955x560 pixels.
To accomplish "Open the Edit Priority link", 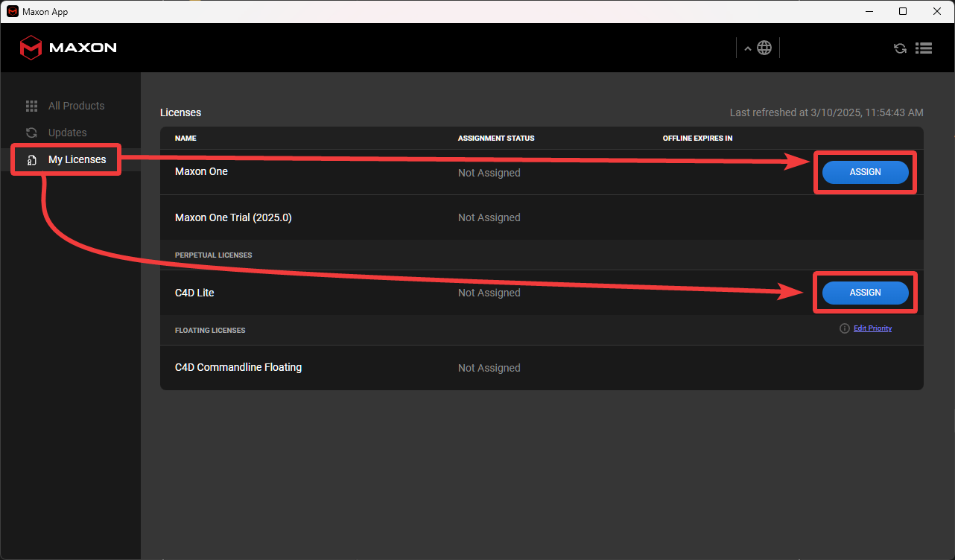I will pyautogui.click(x=872, y=328).
